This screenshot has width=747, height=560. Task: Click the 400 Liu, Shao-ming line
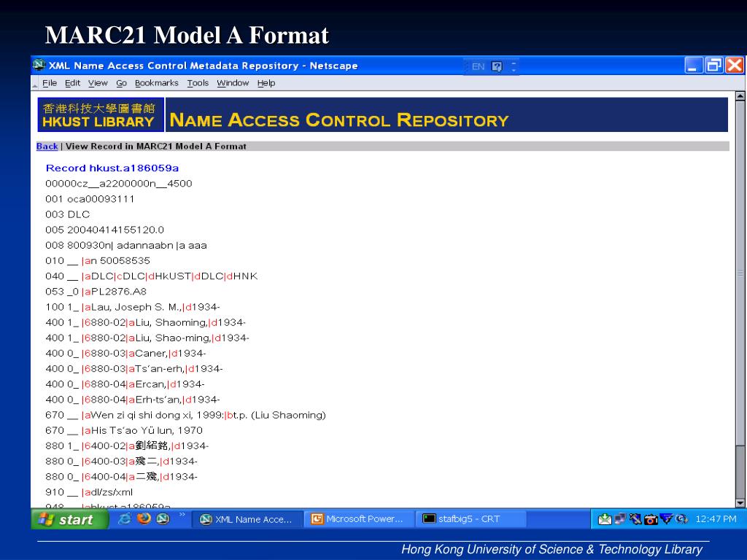[147, 338]
